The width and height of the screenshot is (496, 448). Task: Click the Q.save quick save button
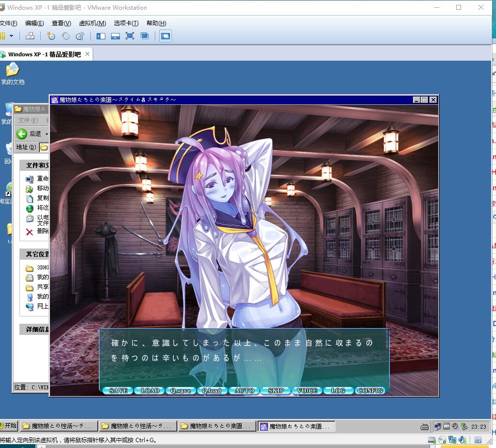click(181, 391)
